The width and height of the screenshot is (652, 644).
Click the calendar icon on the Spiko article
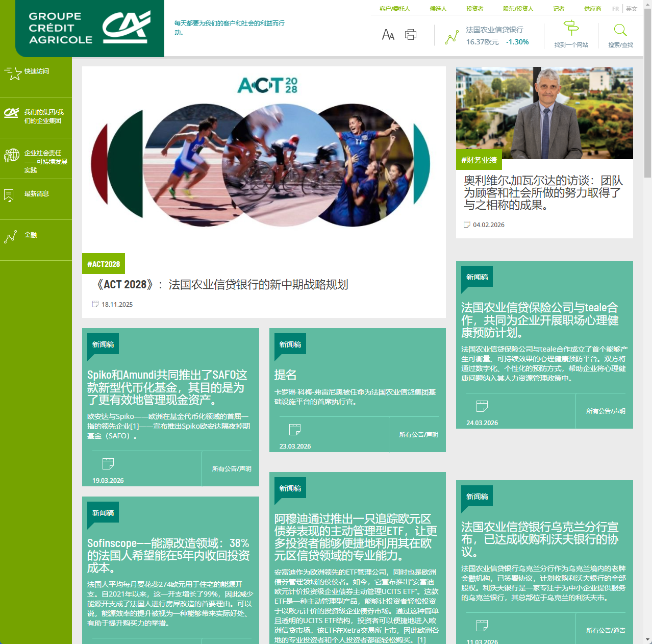108,464
